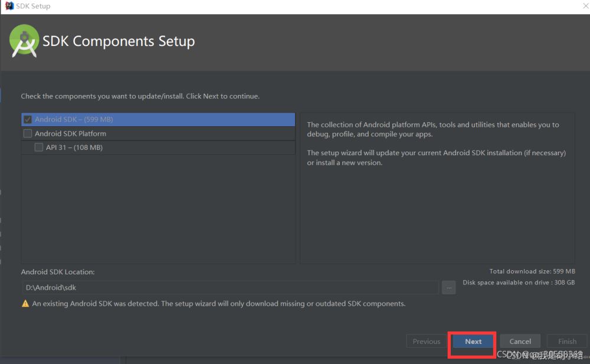The height and width of the screenshot is (364, 590).
Task: Toggle the Android SDK (599 MB) checkbox
Action: pyautogui.click(x=28, y=119)
